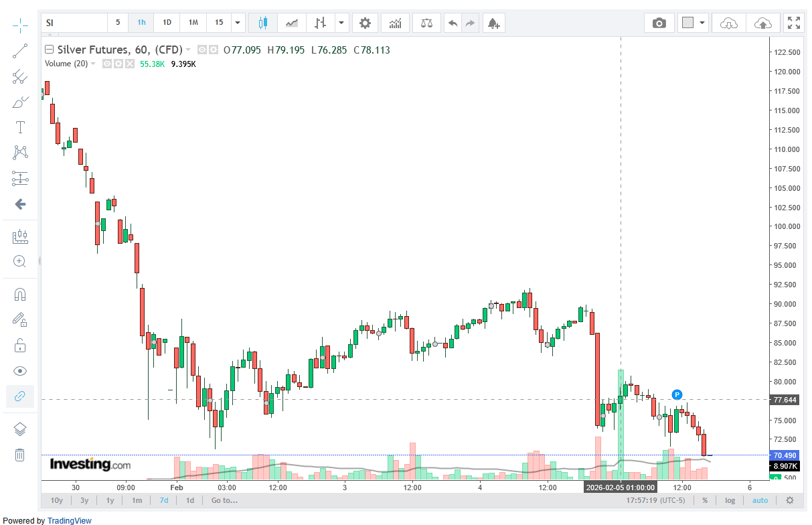Toggle stay in drawing mode pencil-lock
812x525 pixels.
point(20,320)
